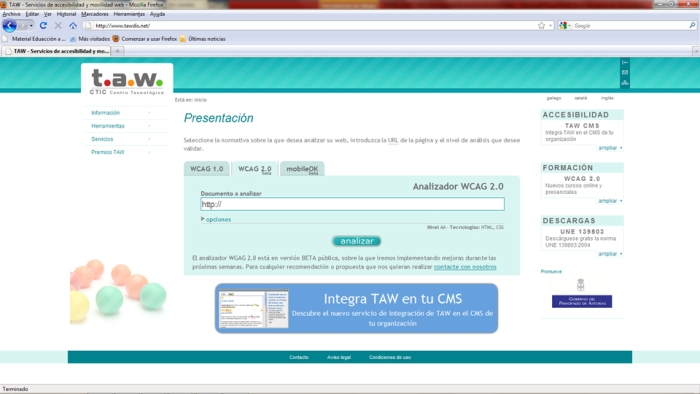The width and height of the screenshot is (700, 394).
Task: Open the Herramientas menu in menu bar
Action: tap(129, 14)
